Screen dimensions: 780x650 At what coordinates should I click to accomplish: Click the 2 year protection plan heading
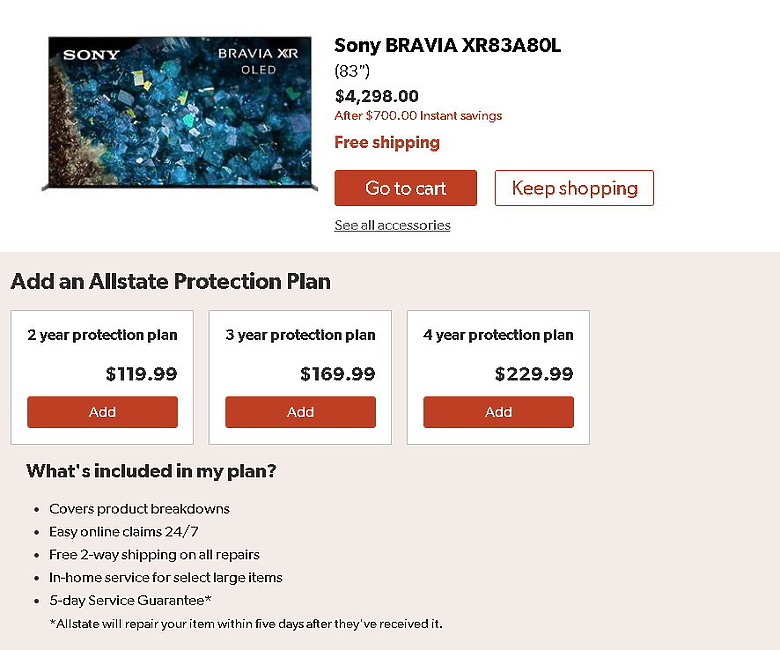pos(102,335)
